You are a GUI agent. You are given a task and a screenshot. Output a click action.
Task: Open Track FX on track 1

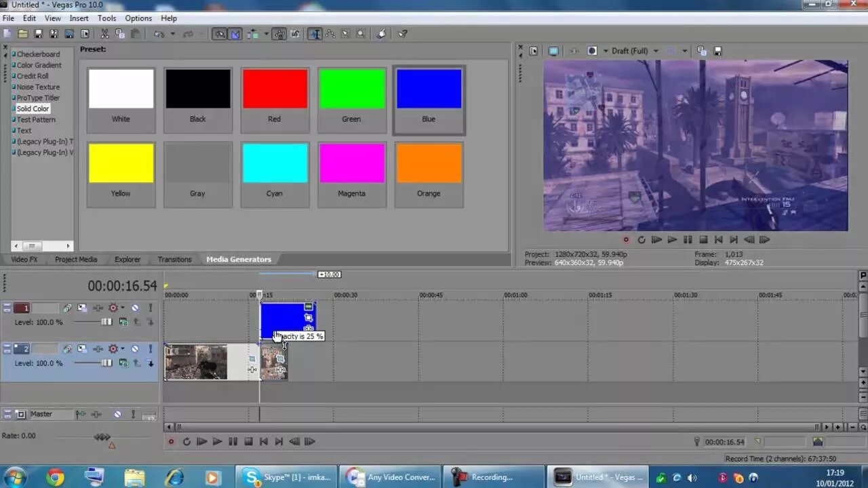click(x=98, y=308)
